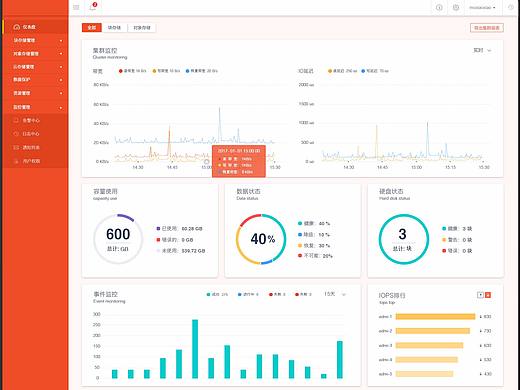Open the username account dropdown in header
Viewport: 520px width, 390px height.
(x=482, y=7)
